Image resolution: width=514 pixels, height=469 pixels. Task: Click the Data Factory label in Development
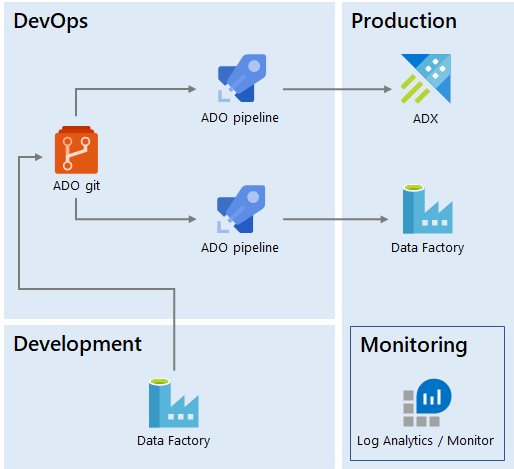click(174, 441)
